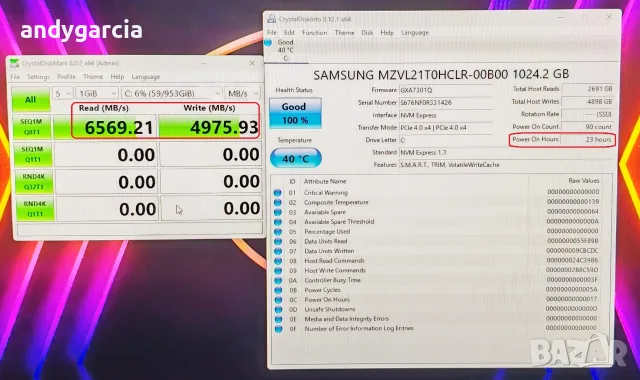Click Transfer Mode field PCIe 4.0 x4
Viewport: 640px width, 380px height.
pos(445,128)
